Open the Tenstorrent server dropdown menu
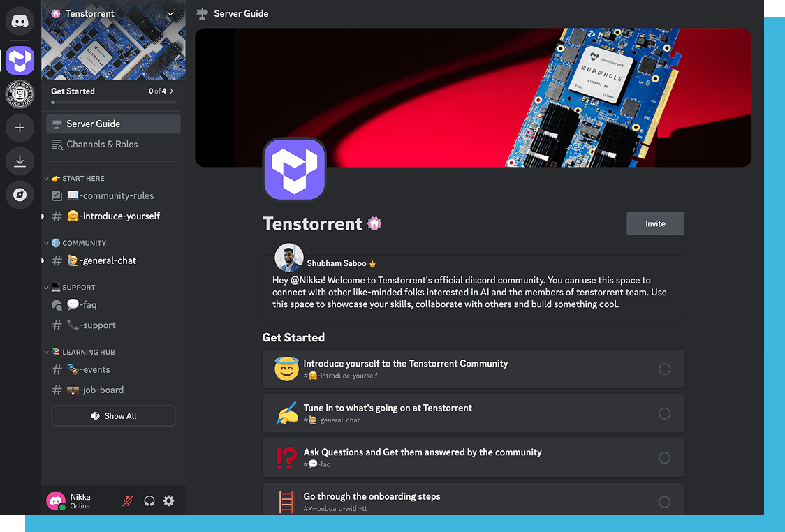Screen dimensions: 785x532 (x=170, y=14)
